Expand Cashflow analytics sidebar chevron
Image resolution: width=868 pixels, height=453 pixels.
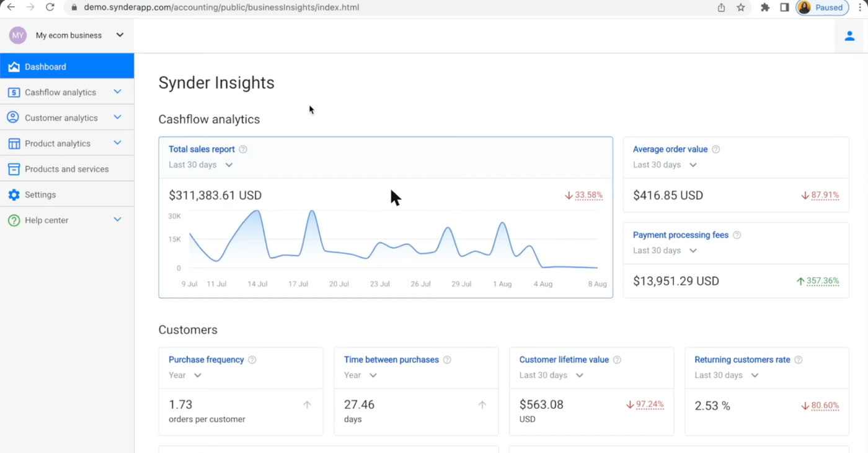click(117, 92)
